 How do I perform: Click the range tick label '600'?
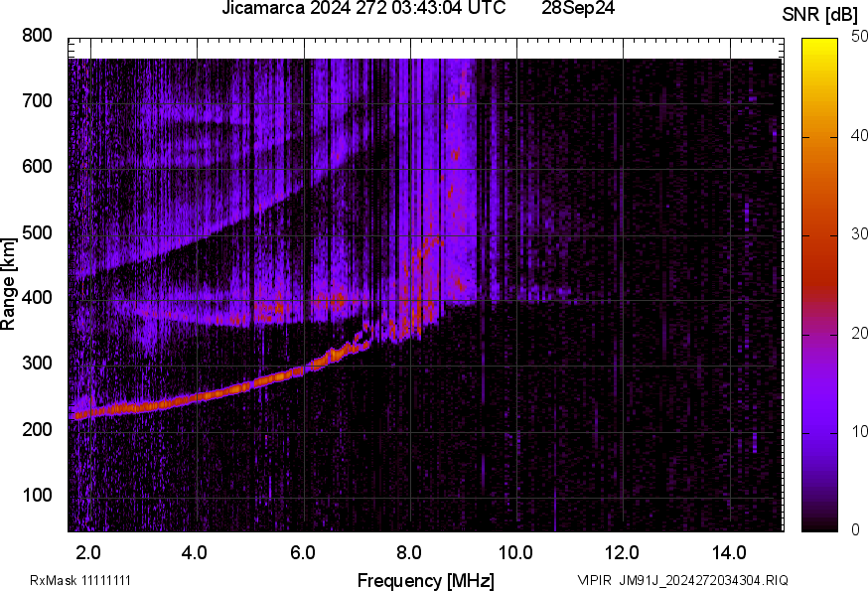tap(37, 167)
